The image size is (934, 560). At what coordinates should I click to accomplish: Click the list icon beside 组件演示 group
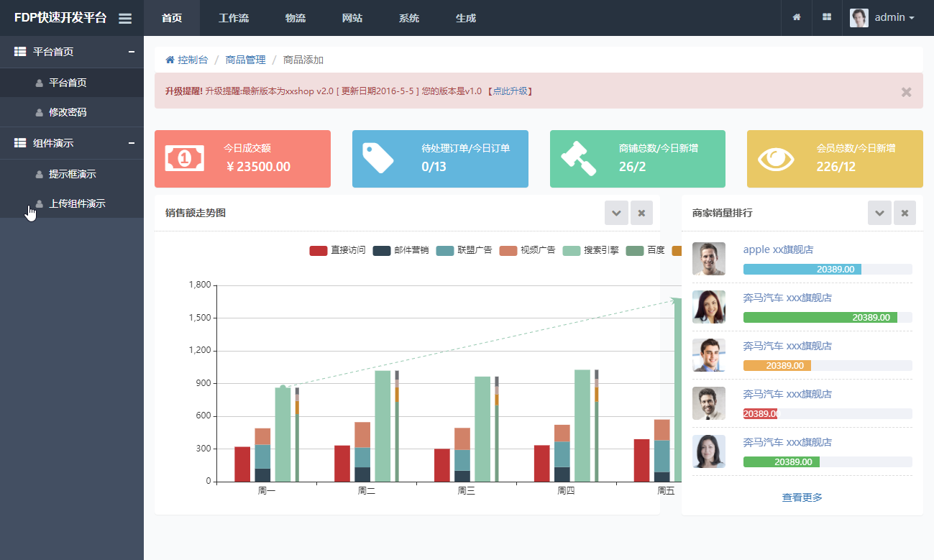(x=20, y=143)
